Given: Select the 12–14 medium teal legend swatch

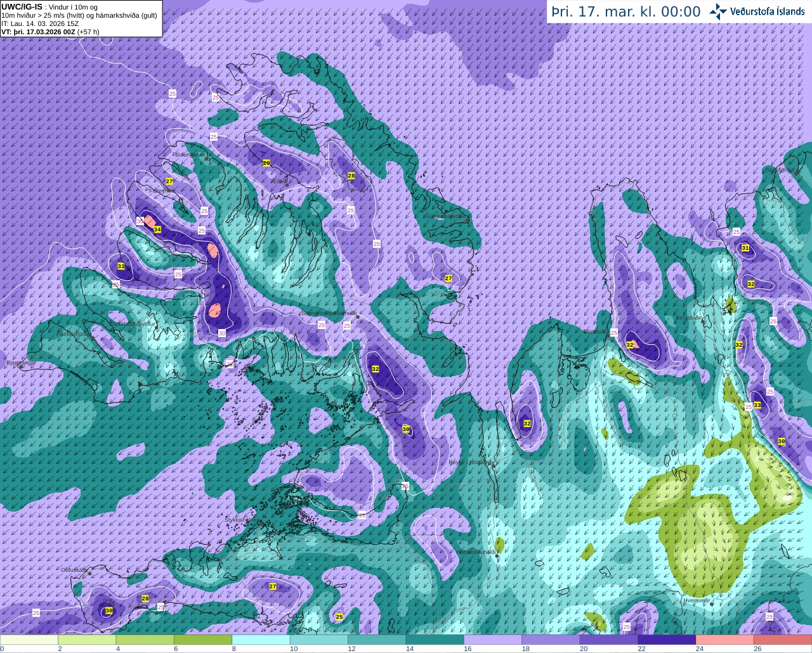Looking at the screenshot, I should coord(377,640).
